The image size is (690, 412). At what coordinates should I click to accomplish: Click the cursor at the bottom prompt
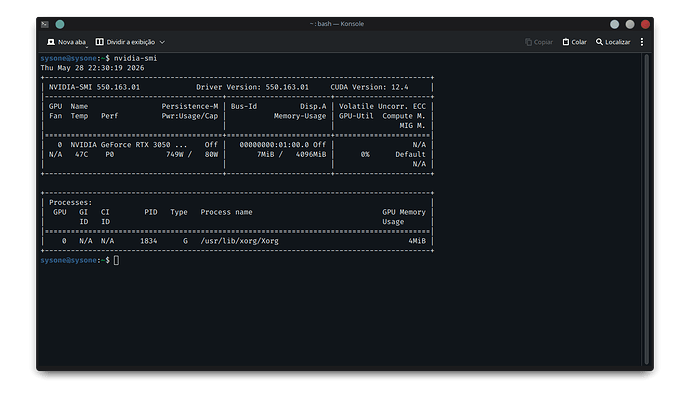pyautogui.click(x=116, y=261)
